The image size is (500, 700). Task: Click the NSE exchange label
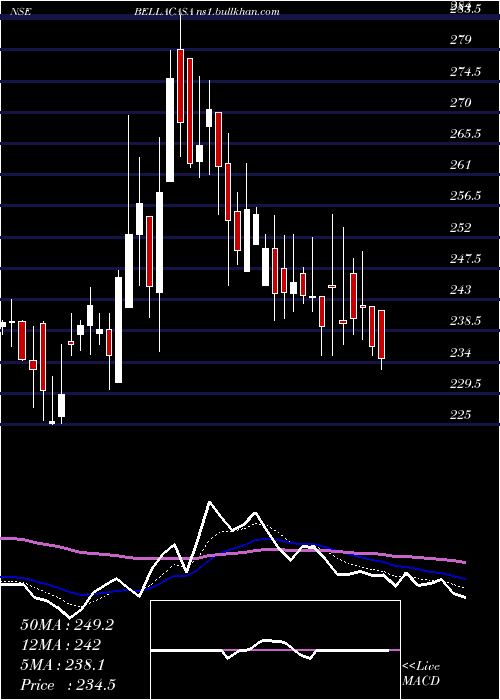(x=22, y=12)
